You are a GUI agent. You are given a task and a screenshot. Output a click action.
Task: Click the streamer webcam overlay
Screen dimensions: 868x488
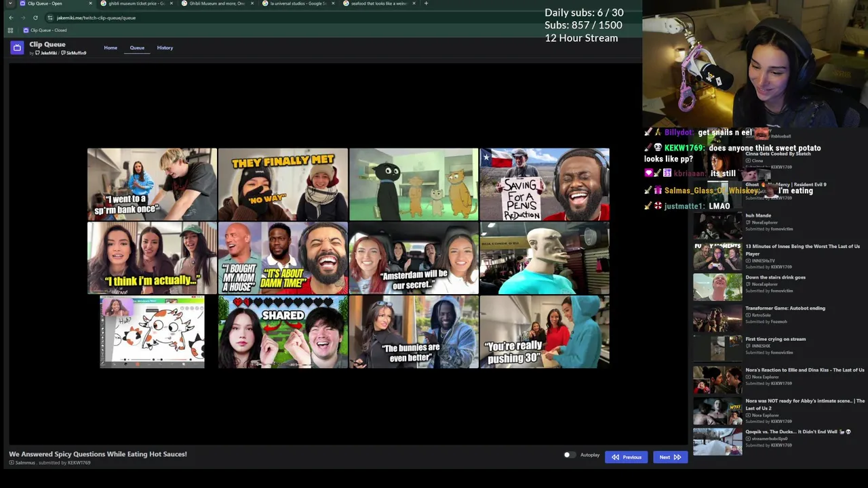[x=755, y=64]
